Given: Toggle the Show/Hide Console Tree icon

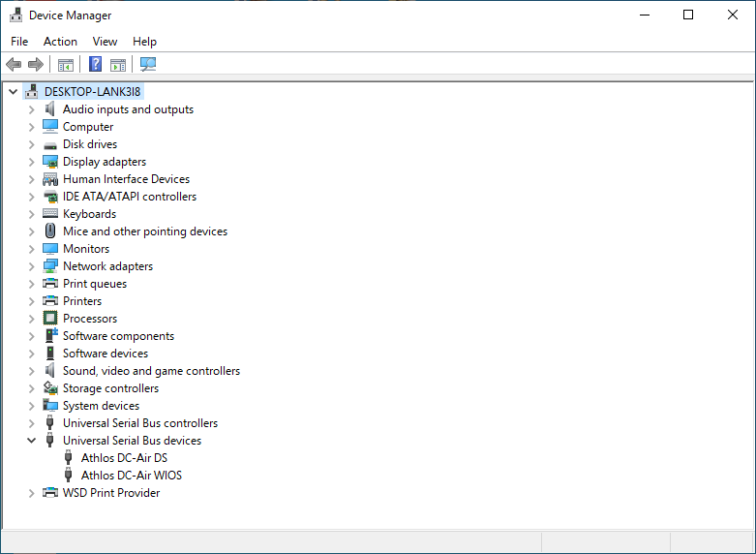Looking at the screenshot, I should pos(66,65).
